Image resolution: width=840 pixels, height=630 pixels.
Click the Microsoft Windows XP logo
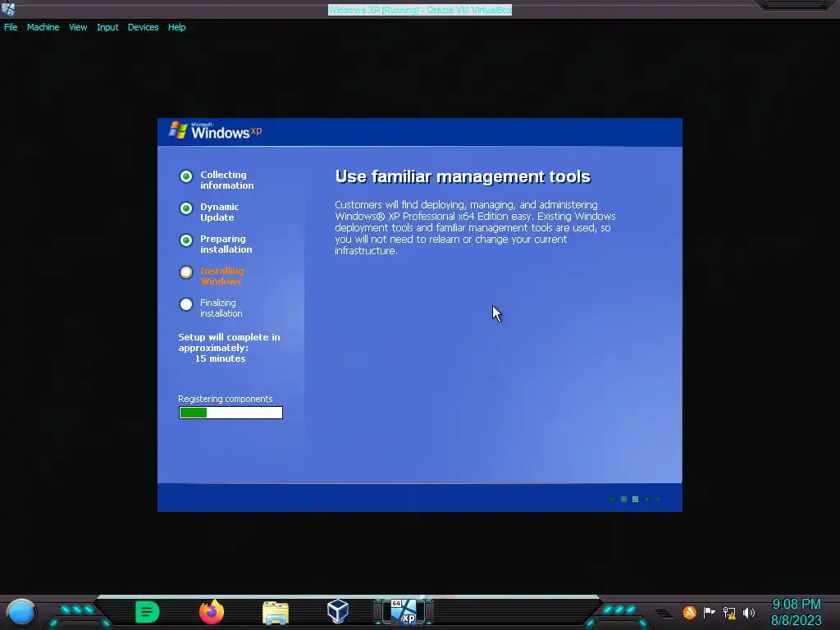point(216,130)
